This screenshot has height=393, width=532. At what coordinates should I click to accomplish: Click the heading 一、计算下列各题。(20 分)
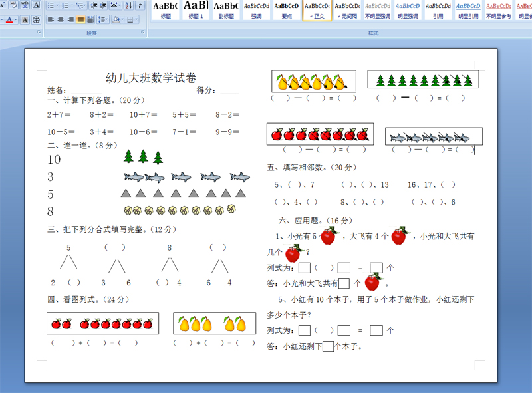click(96, 100)
